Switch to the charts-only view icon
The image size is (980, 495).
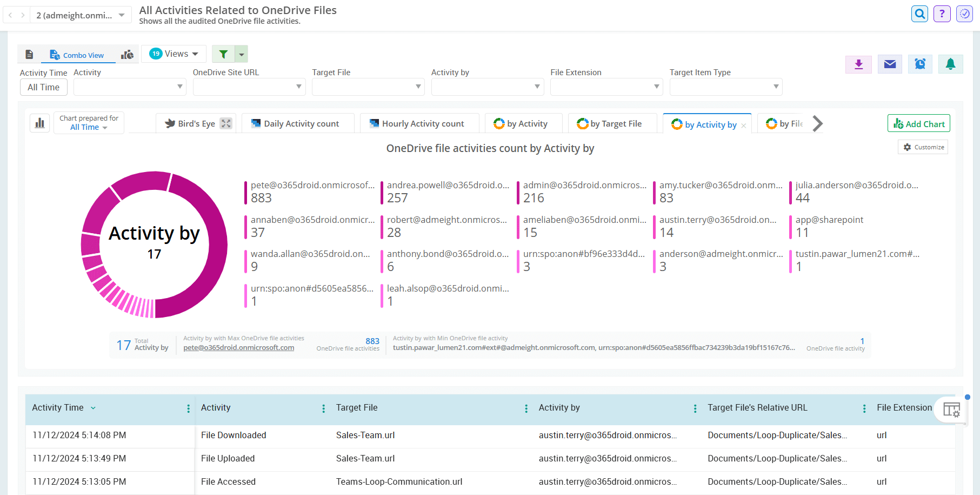[127, 54]
